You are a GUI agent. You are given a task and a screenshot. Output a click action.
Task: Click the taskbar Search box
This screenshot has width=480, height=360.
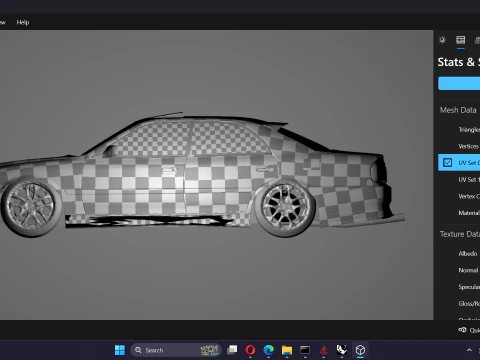point(176,350)
